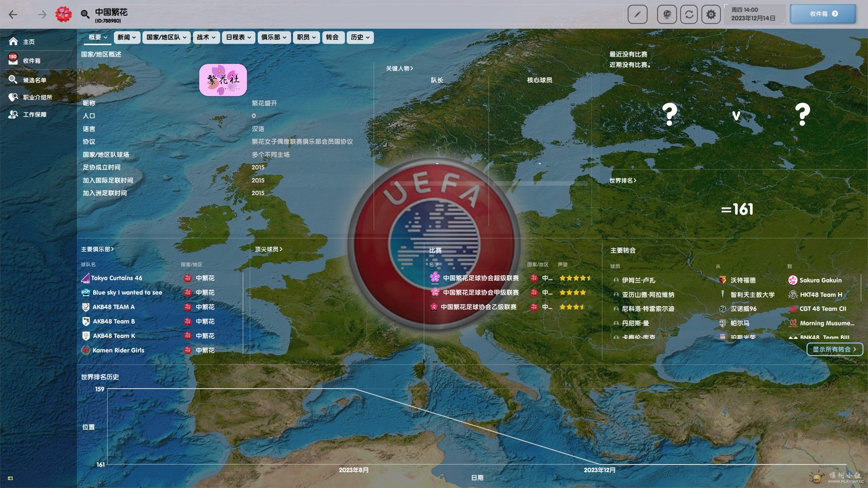868x488 pixels.
Task: Click the refresh arrows icon
Action: tap(689, 14)
